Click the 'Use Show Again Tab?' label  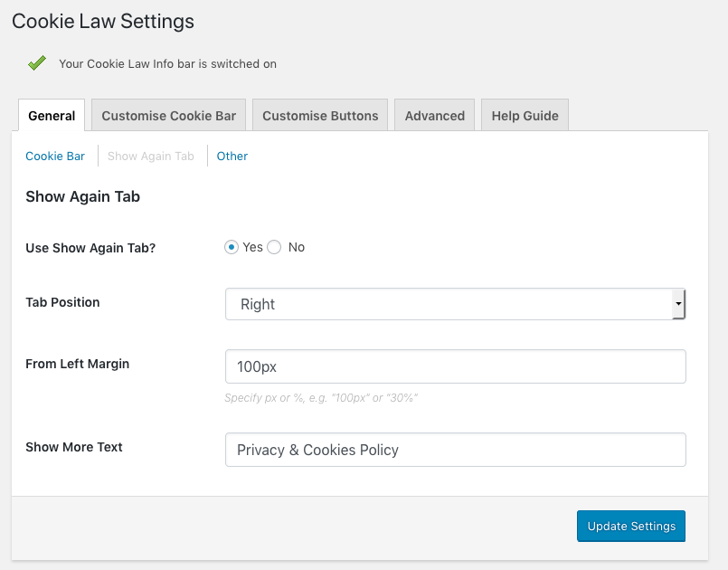point(90,248)
